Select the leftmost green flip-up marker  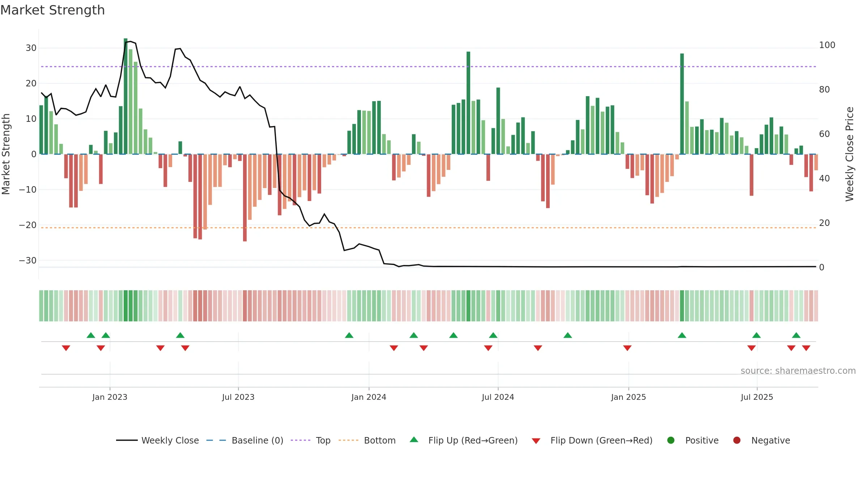tap(91, 335)
